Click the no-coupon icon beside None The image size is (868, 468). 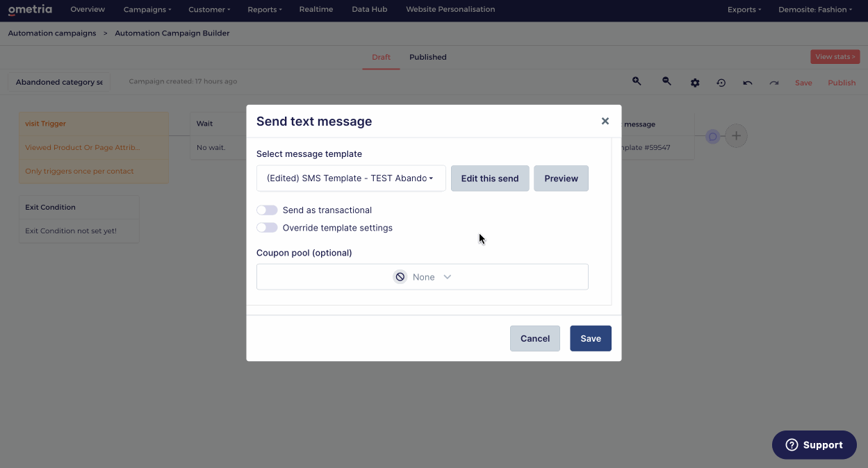pos(400,277)
